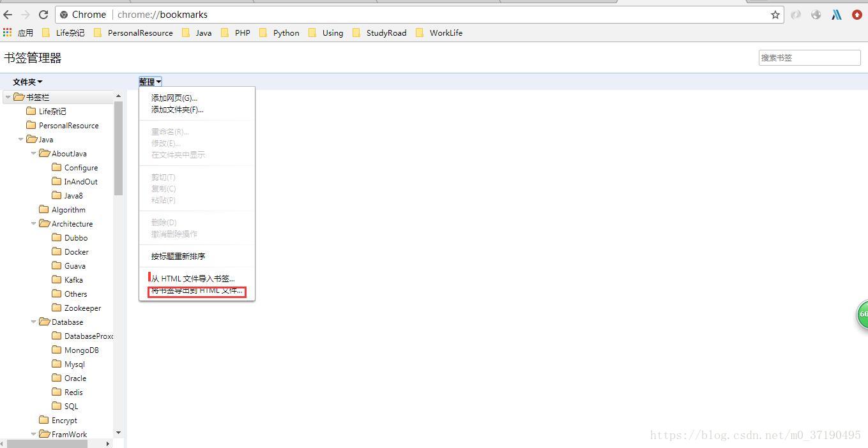Viewport: 868px width, 448px height.
Task: Select the Docker folder in tree
Action: pyautogui.click(x=70, y=251)
